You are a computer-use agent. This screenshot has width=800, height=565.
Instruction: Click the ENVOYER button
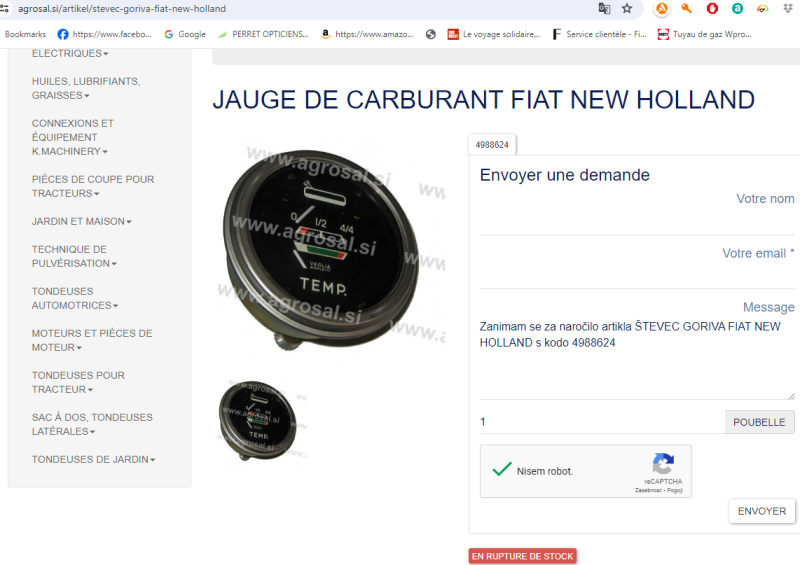(762, 511)
